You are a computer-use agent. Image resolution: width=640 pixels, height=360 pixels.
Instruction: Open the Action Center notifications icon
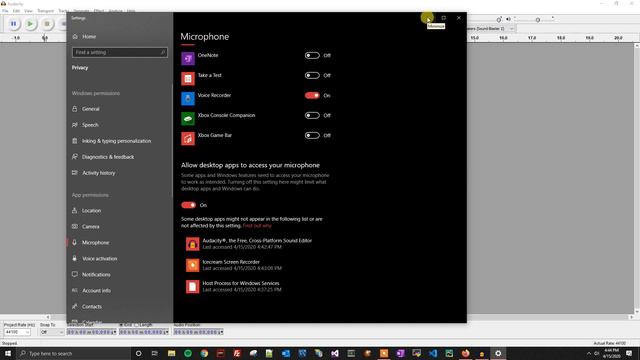point(629,353)
